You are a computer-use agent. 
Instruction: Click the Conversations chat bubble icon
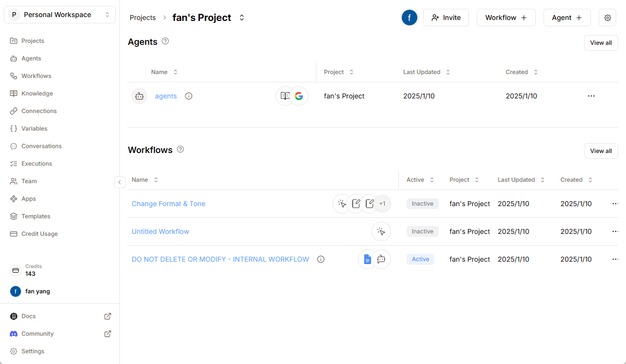tap(14, 146)
